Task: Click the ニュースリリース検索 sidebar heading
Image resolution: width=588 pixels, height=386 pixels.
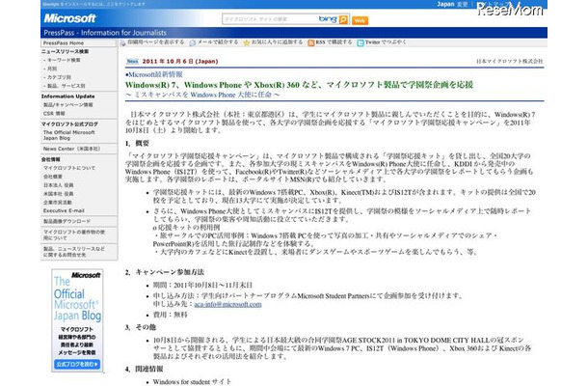Action: [65, 51]
